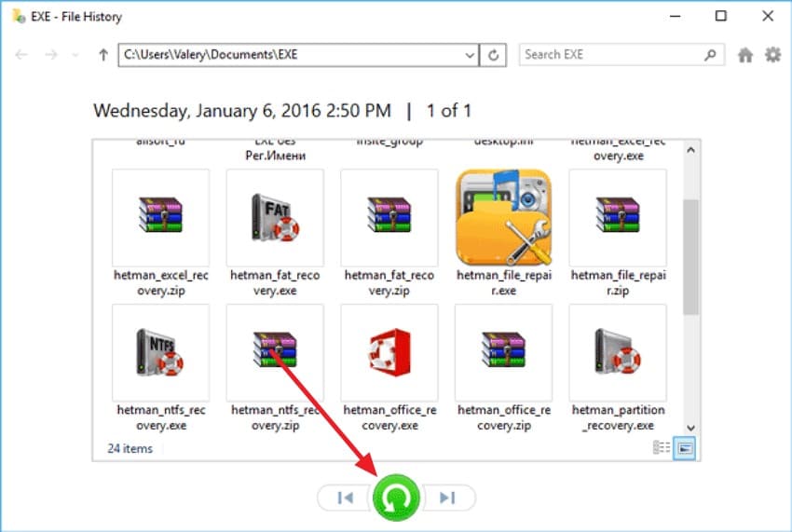Select hetman_ntfs_recovery.exe icon
The height and width of the screenshot is (532, 792).
coord(160,352)
